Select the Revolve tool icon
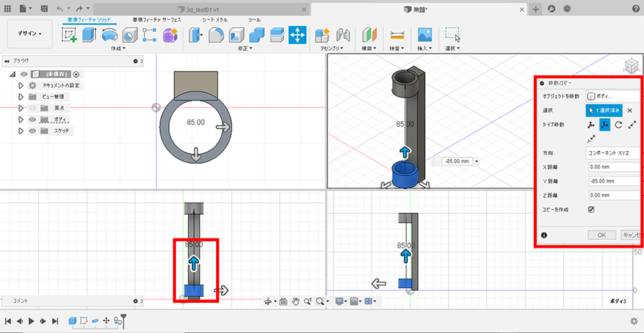The height and width of the screenshot is (333, 644). click(109, 35)
